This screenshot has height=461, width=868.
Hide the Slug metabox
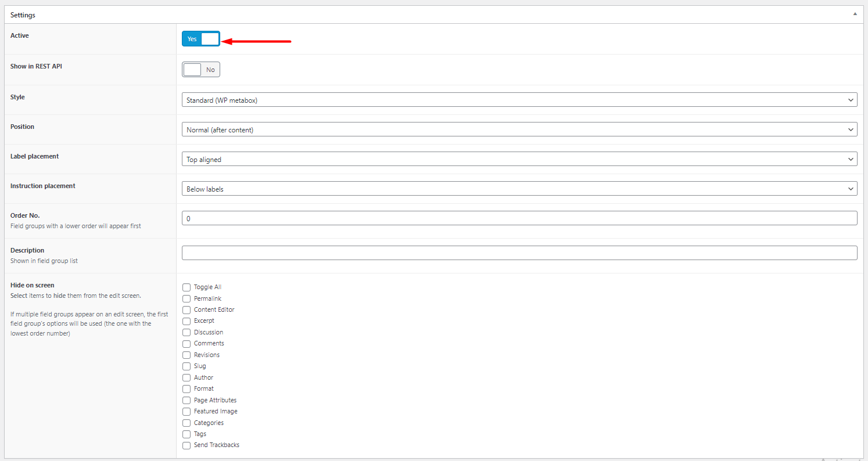click(186, 366)
